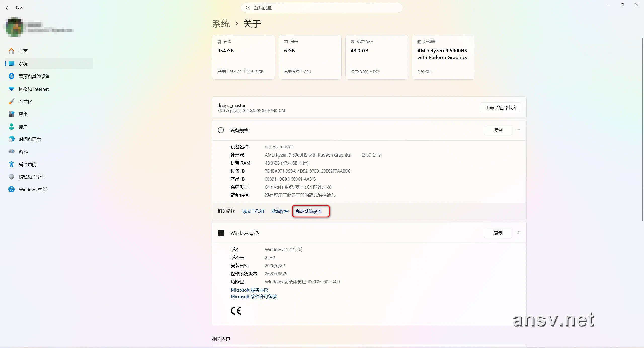The width and height of the screenshot is (644, 348).
Task: Click 应用 in the sidebar
Action: 49,114
